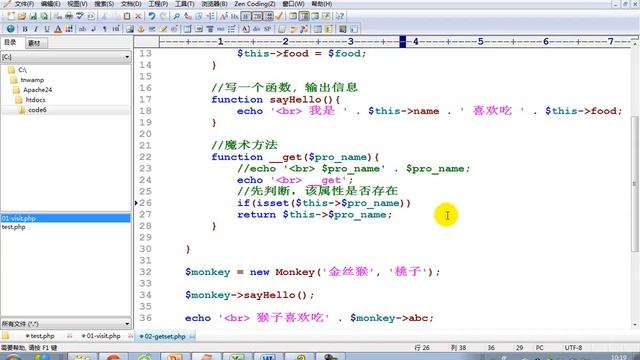
Task: Click 'return $this->$pro_name;' code line
Action: (x=314, y=215)
